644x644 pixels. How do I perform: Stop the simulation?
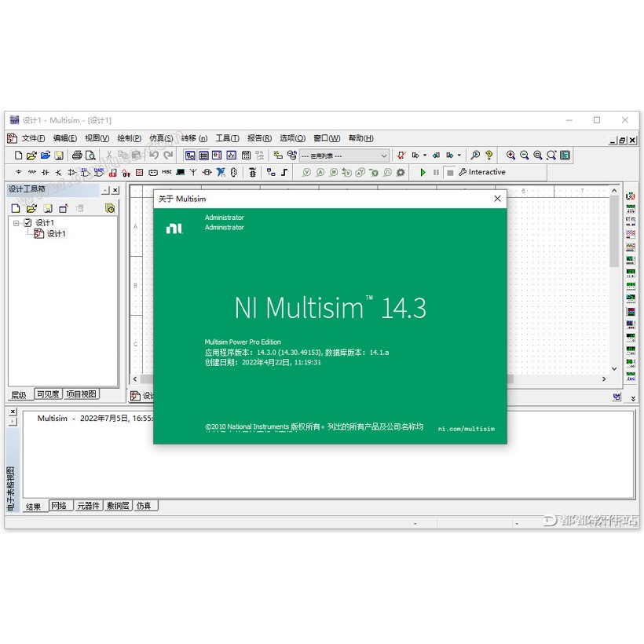point(450,173)
